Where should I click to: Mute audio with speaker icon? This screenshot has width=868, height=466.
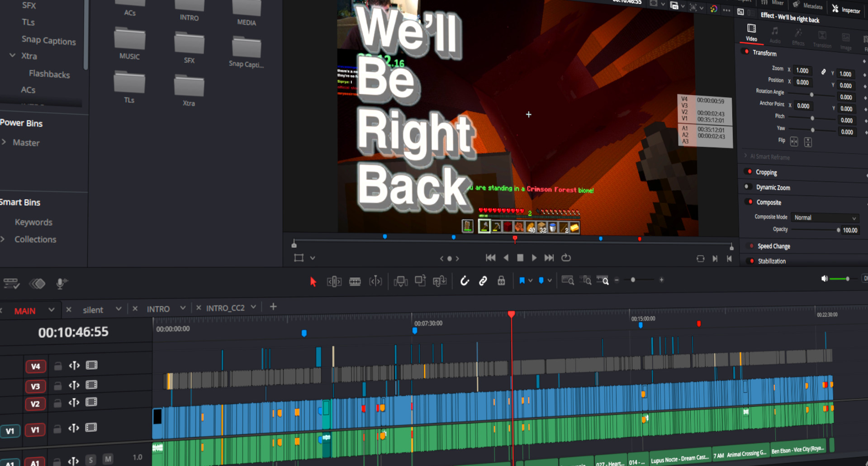825,279
